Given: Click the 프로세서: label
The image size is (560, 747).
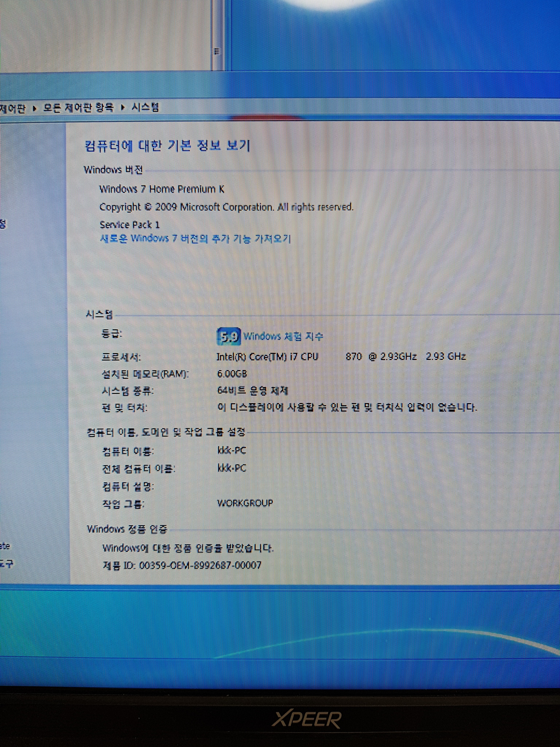Looking at the screenshot, I should [x=121, y=357].
